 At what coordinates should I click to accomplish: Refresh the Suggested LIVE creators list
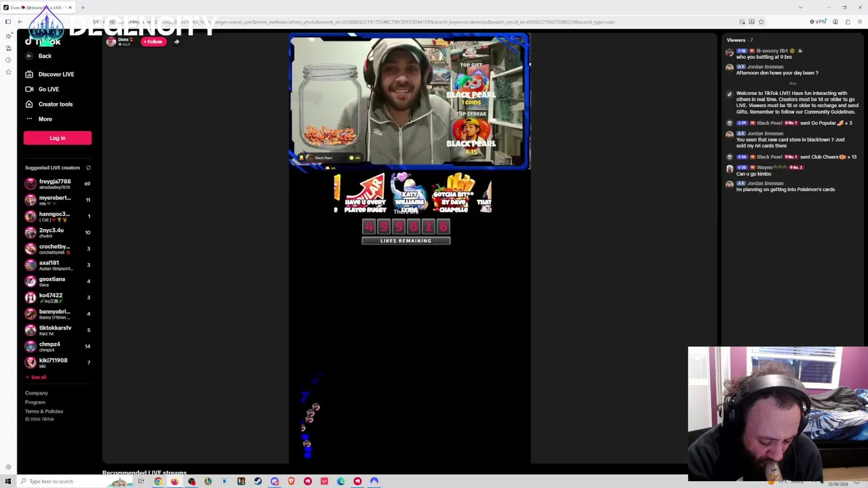(x=88, y=168)
